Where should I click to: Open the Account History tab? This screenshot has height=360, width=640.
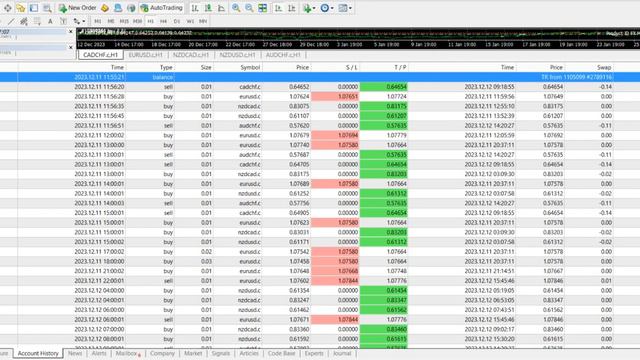(38, 353)
